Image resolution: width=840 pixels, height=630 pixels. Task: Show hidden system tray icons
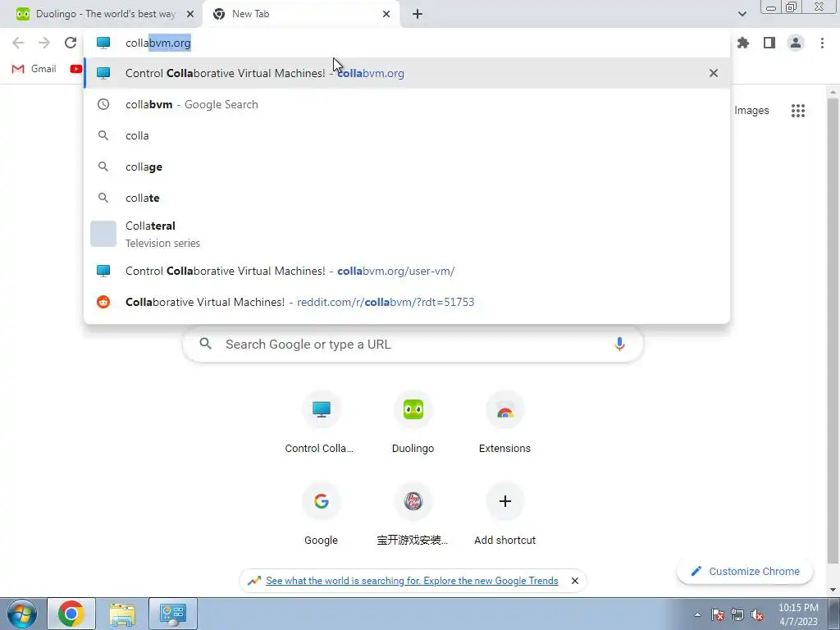point(697,614)
